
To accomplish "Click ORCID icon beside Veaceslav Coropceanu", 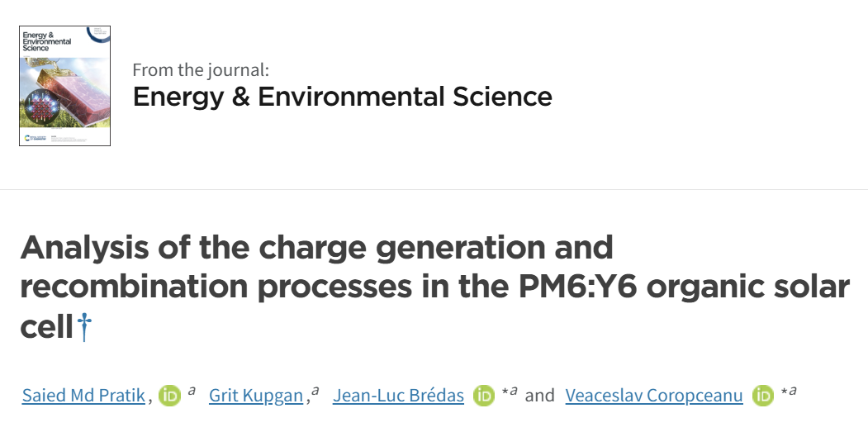I will (763, 396).
